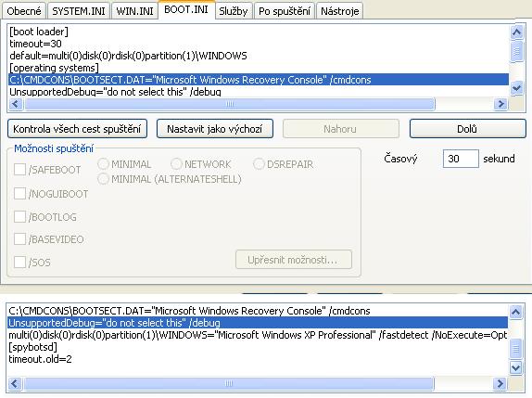Click the Dolů button

[467, 129]
